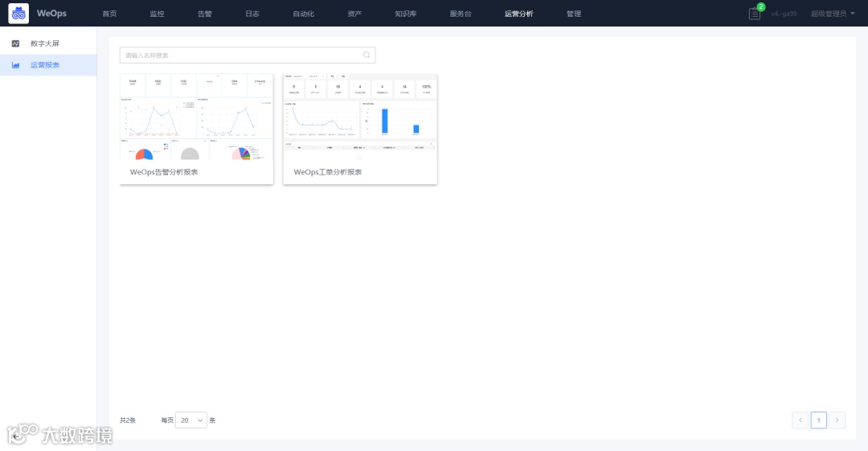
Task: Click the WeOps工单分析报表 title
Action: (328, 172)
